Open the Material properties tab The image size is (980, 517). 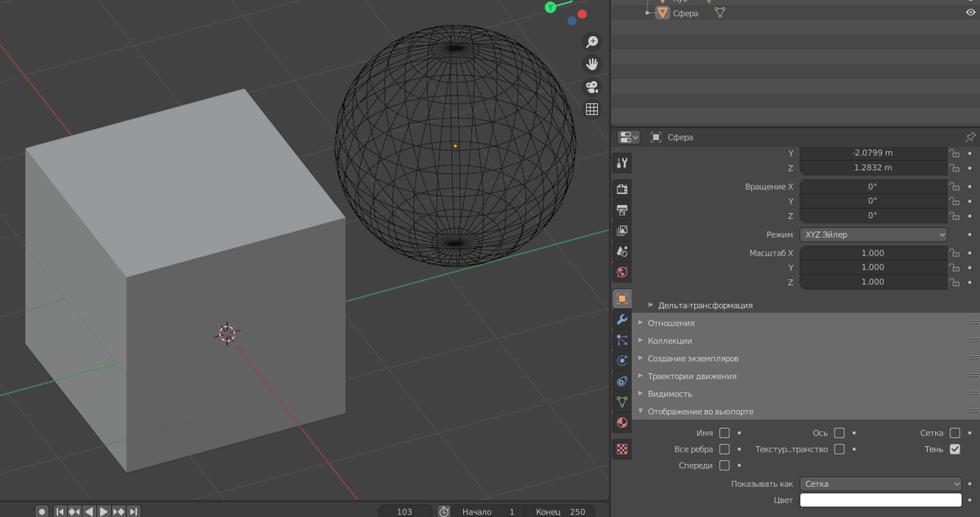click(622, 423)
